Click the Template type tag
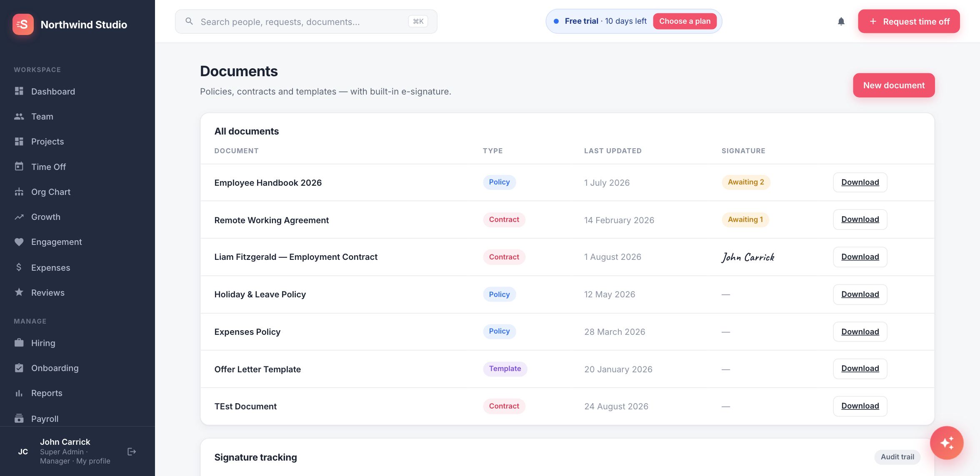The width and height of the screenshot is (980, 476). [x=505, y=369]
